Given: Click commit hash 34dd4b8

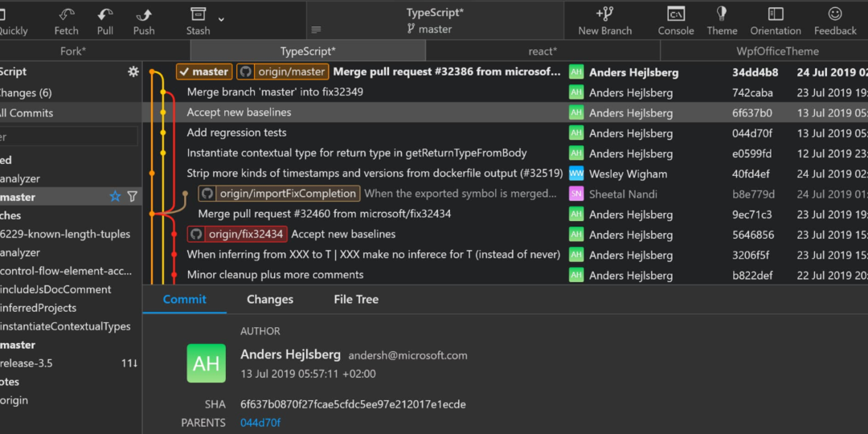Looking at the screenshot, I should (755, 72).
